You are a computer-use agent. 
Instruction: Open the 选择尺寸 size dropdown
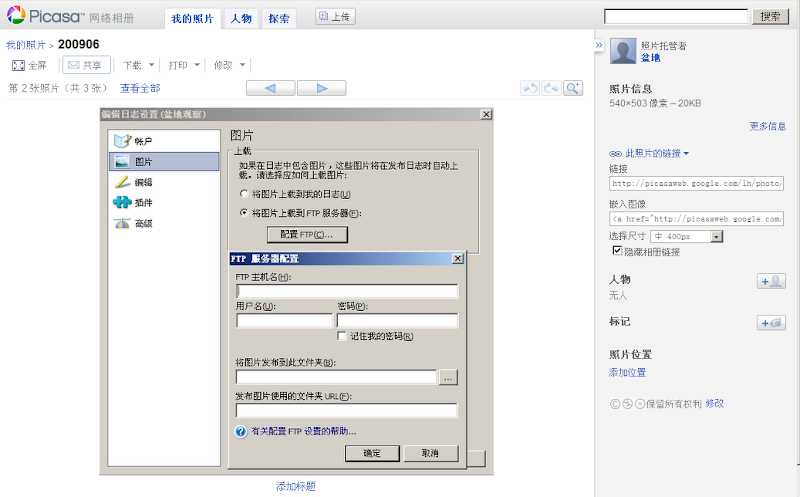687,236
